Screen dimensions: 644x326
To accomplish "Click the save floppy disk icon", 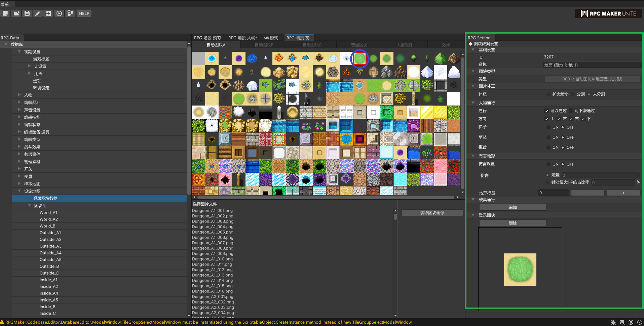I will (x=27, y=13).
